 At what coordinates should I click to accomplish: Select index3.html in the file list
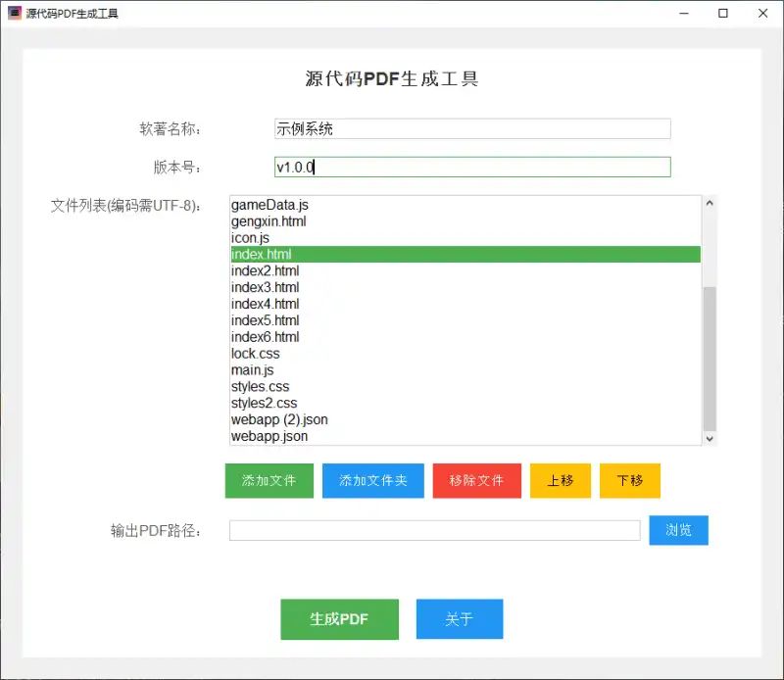point(465,287)
